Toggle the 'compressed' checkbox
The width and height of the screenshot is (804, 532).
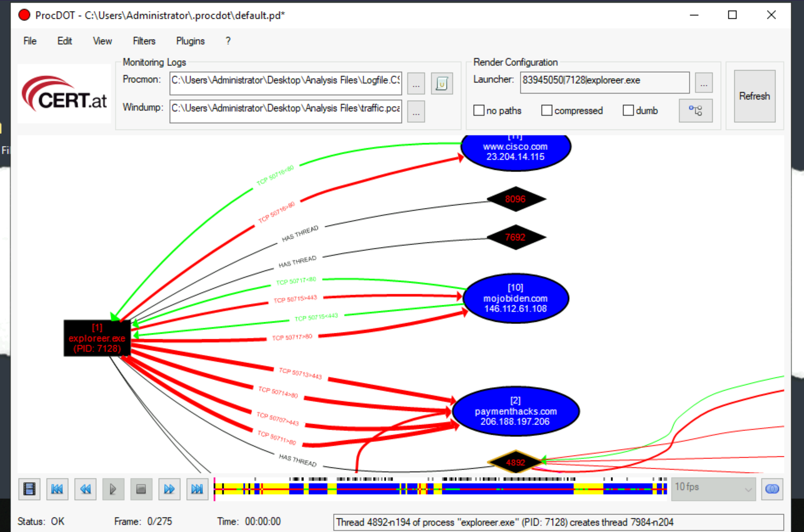tap(546, 110)
